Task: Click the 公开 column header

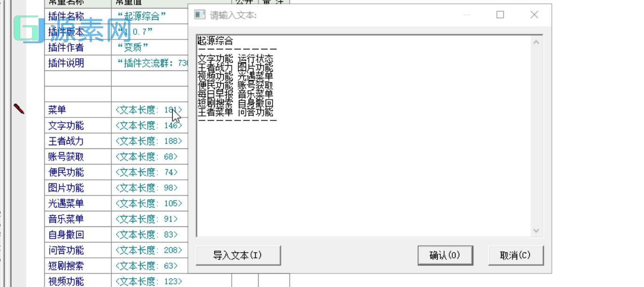Action: tap(245, 2)
